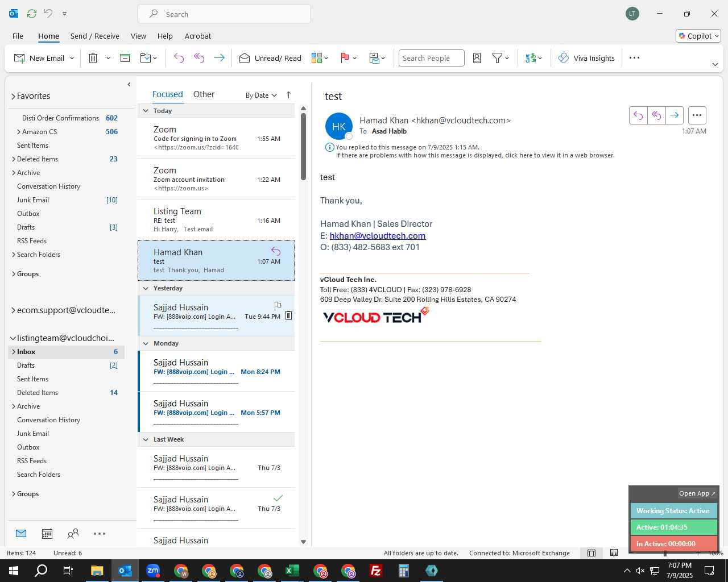Image resolution: width=728 pixels, height=582 pixels.
Task: Click the ribbon Reply arrow icon
Action: [179, 58]
